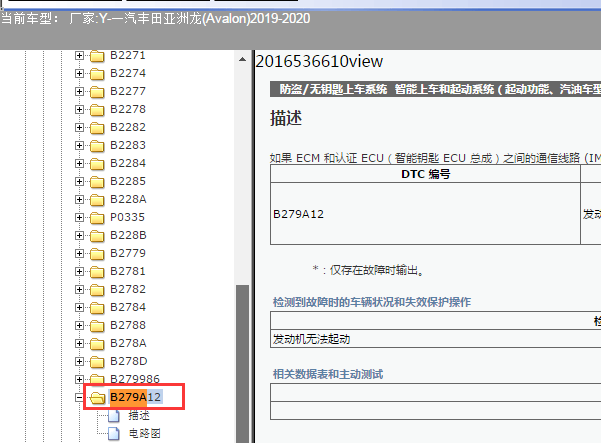Screen dimensions: 601x443
Task: Click the B228A folder icon
Action: tap(97, 200)
